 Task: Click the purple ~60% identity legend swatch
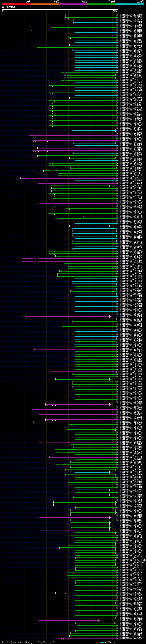click(73, 4)
